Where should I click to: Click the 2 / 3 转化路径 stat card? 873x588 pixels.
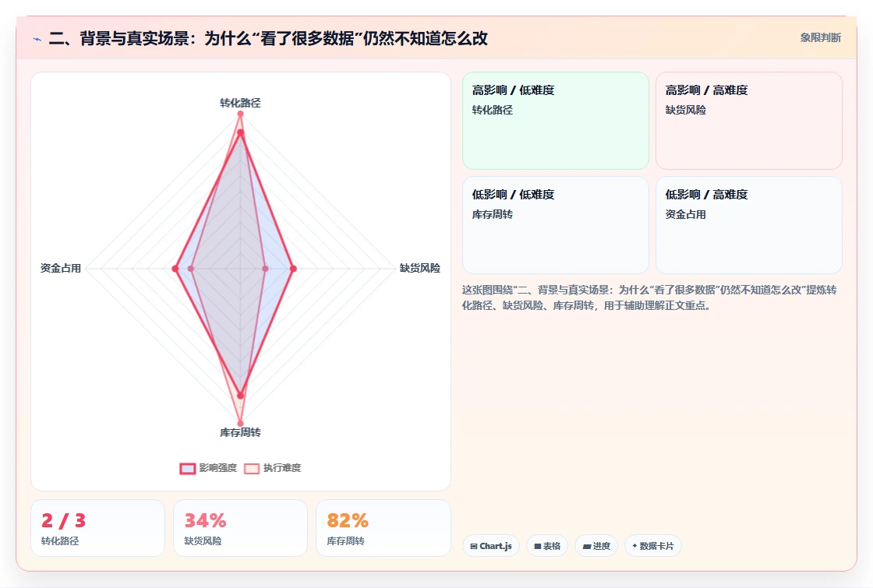point(98,528)
